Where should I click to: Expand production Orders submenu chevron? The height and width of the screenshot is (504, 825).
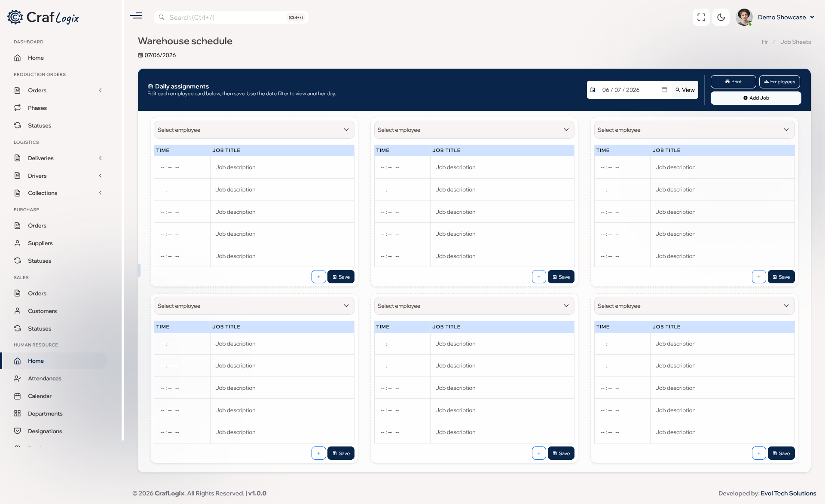point(101,90)
